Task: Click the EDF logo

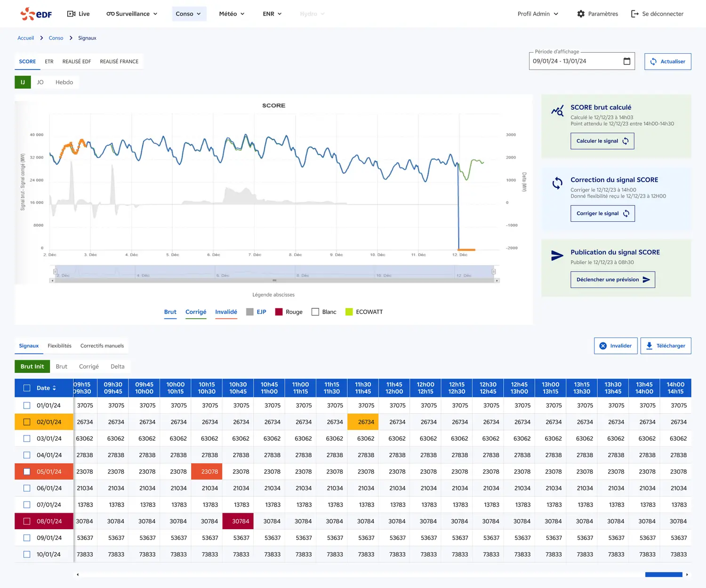Action: 36,14
